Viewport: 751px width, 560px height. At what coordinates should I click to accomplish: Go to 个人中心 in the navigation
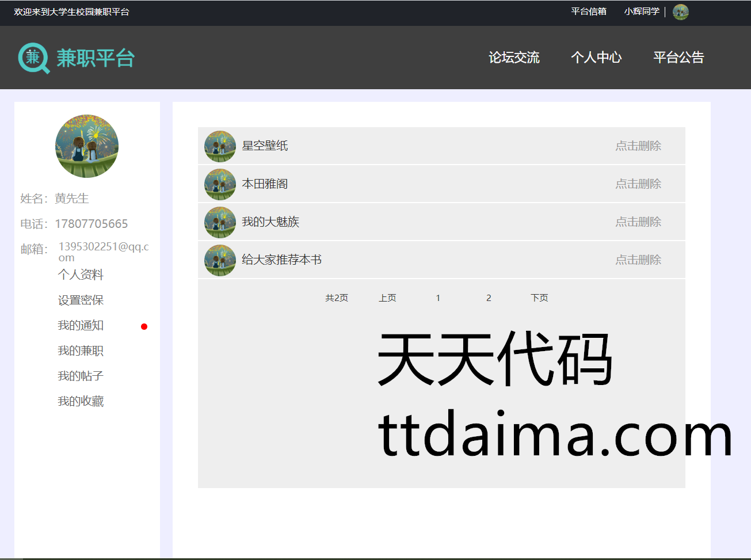596,58
